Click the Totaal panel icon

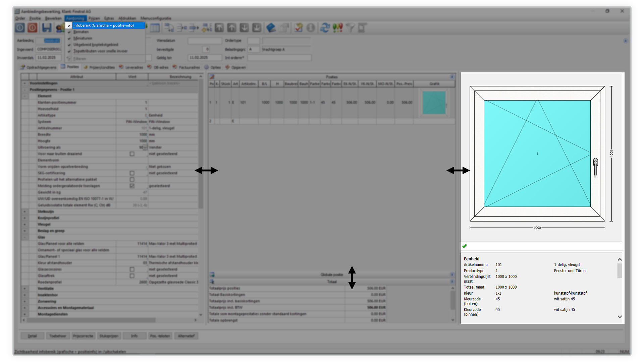pos(212,282)
